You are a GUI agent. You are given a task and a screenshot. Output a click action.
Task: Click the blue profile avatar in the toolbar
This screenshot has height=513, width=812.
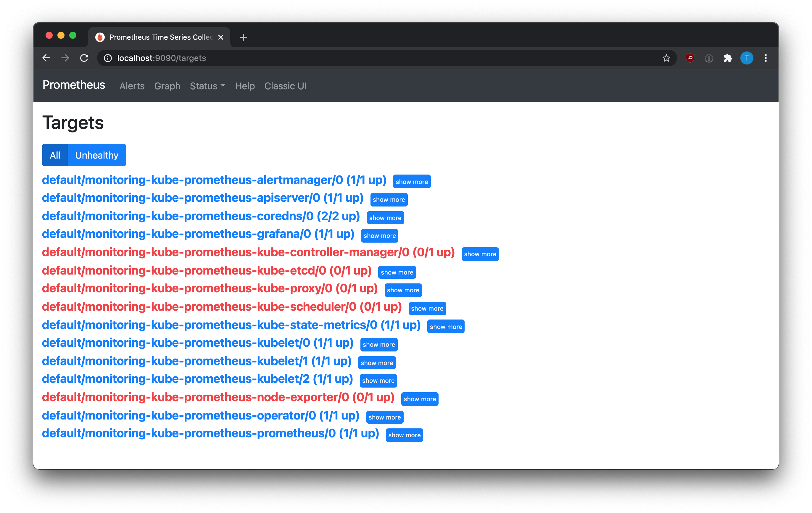[747, 58]
